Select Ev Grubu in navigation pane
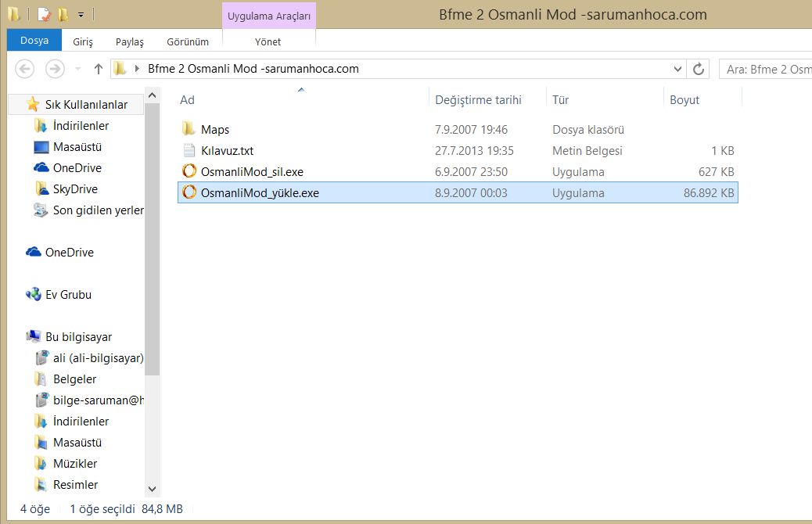The width and height of the screenshot is (812, 524). coord(68,295)
